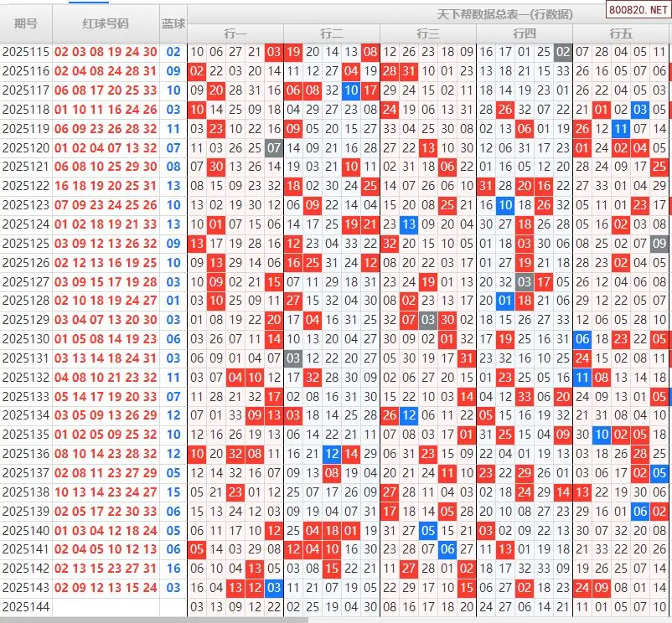Screen dimensions: 672x623
Task: Click blue ball 16 of issue 2025142
Action: pyautogui.click(x=173, y=569)
